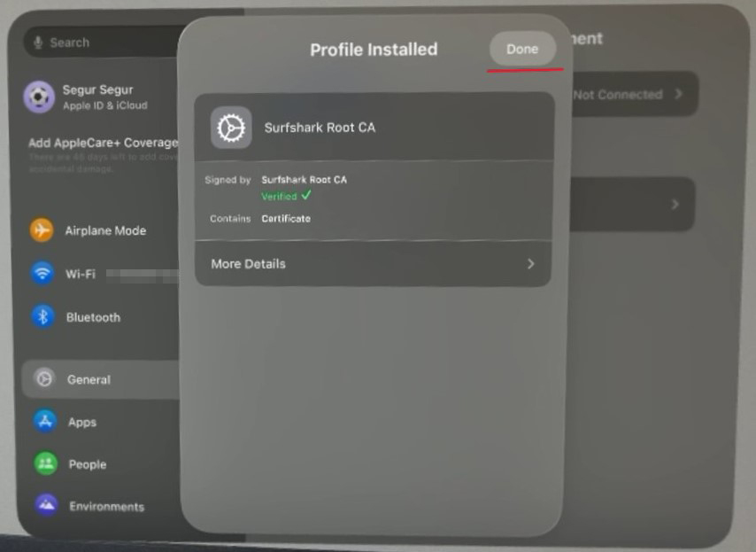Select the Certificate label next to Contains

286,218
